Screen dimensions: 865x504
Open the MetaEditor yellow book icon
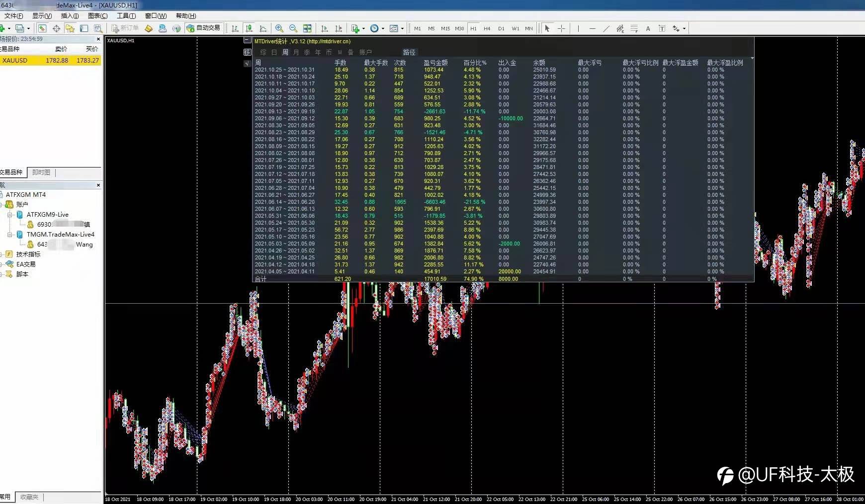(149, 28)
